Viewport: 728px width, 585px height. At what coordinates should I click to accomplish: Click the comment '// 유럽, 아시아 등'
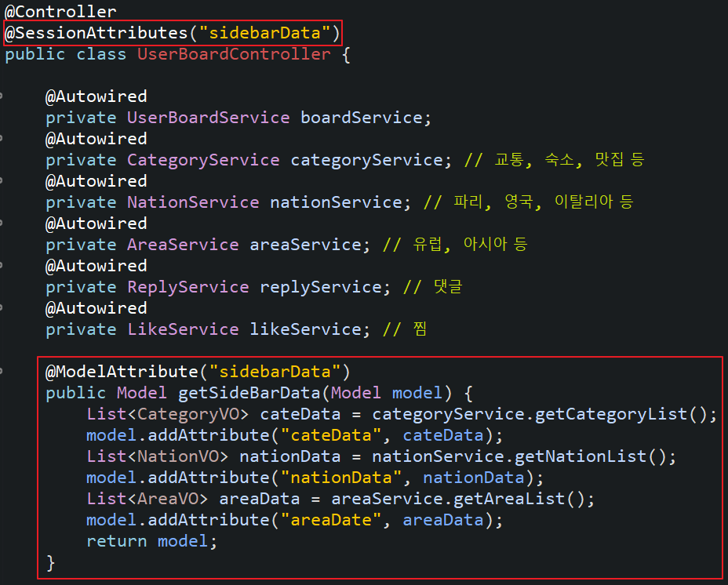(x=456, y=244)
